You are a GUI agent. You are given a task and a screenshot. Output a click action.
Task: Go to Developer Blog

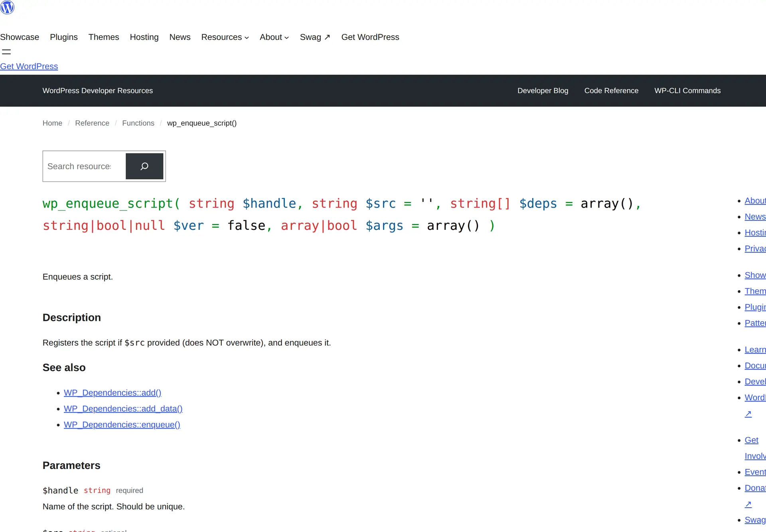click(543, 91)
